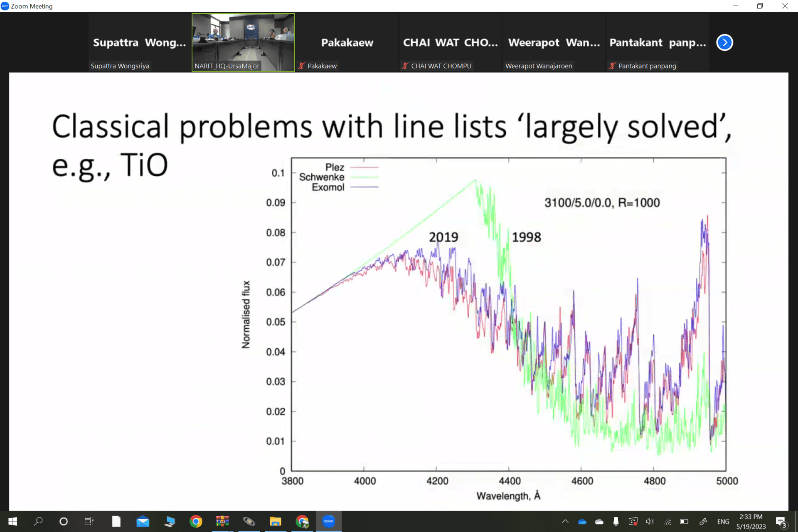The height and width of the screenshot is (532, 798).
Task: Open Google Chrome from the taskbar
Action: click(196, 521)
